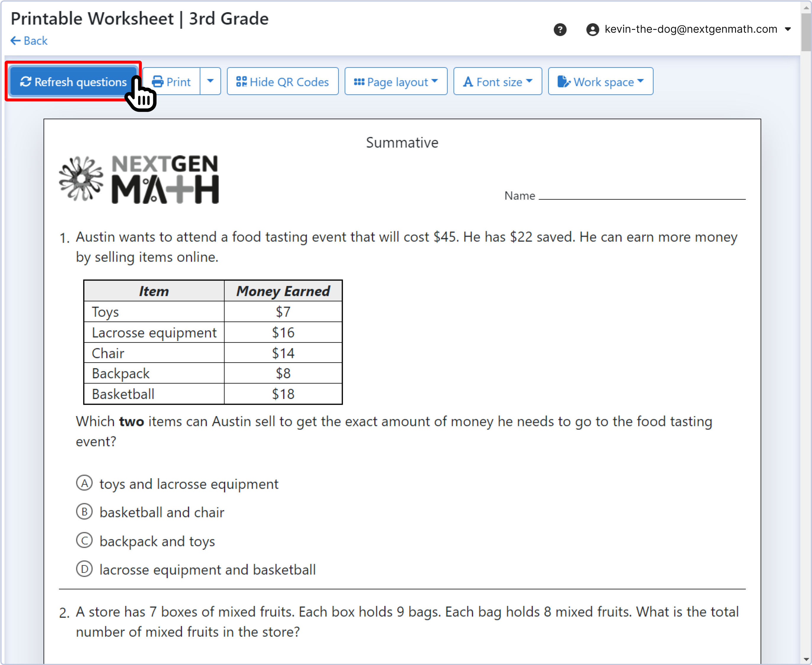Click the bold word 'two' in question 1

pos(131,421)
